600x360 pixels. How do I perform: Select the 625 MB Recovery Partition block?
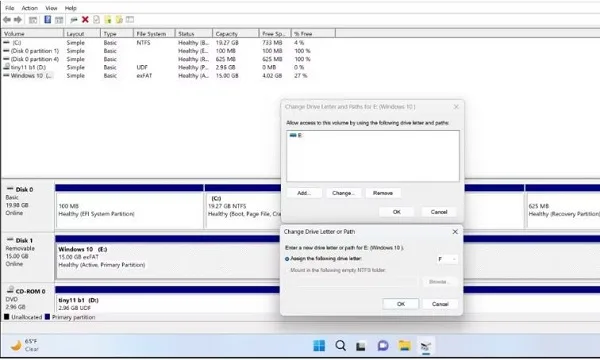click(562, 210)
